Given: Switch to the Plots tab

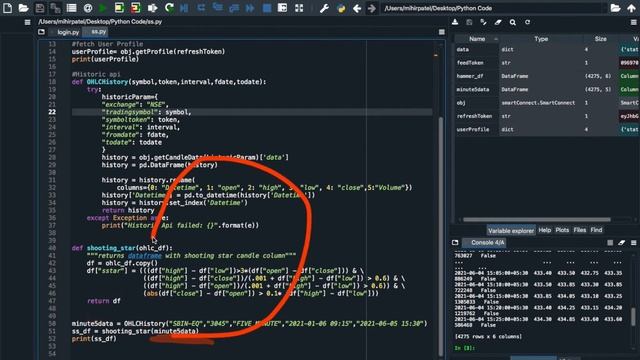Looking at the screenshot, I should 562,230.
